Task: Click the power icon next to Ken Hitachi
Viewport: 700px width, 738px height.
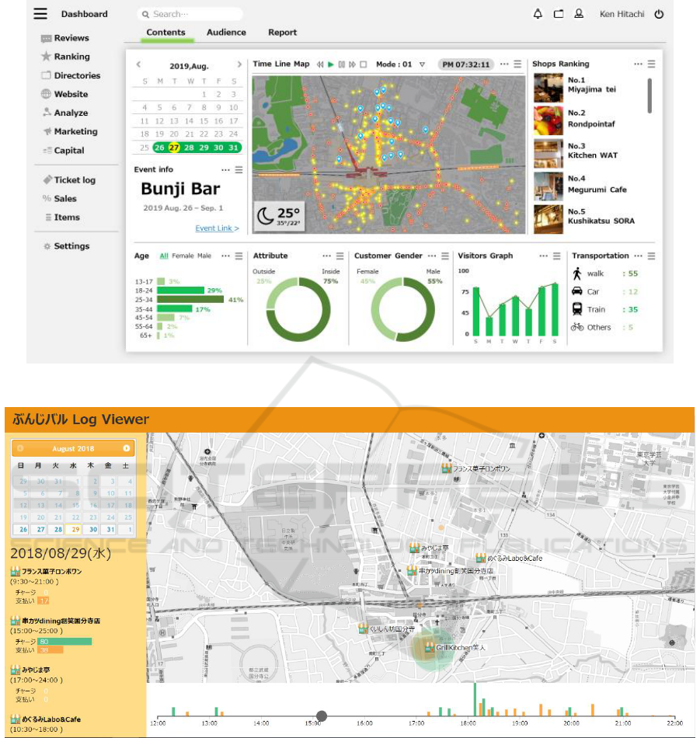Action: coord(659,14)
